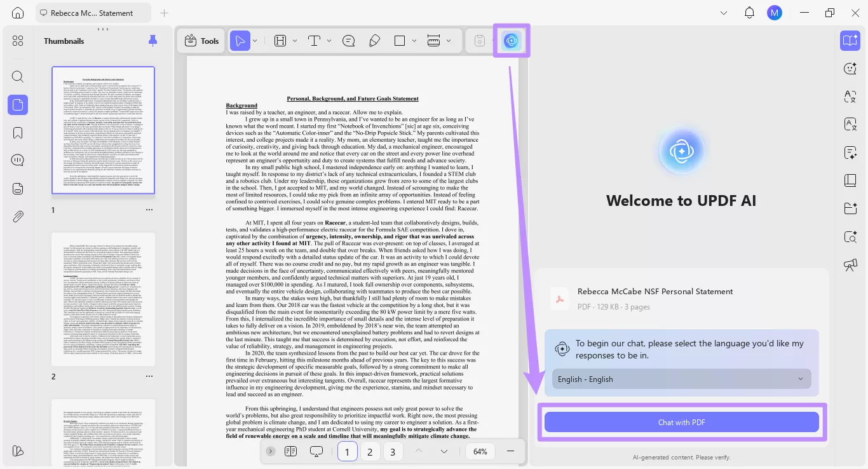868x469 pixels.
Task: Jump to page 3 via bottom page button
Action: (x=392, y=451)
